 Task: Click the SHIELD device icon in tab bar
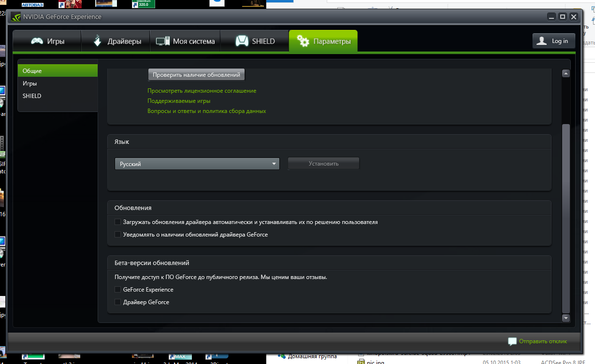(242, 42)
